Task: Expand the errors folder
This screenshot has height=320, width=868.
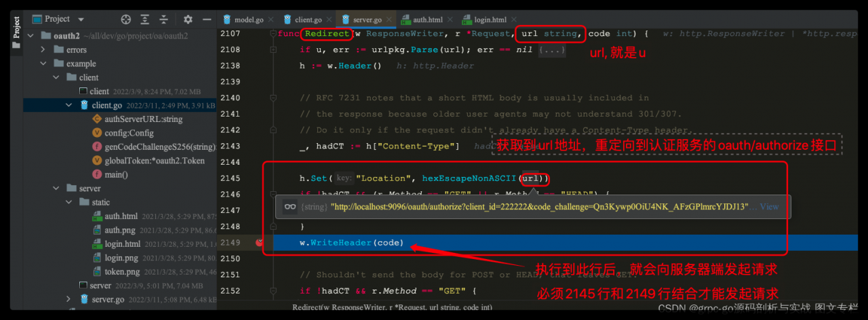Action: 43,49
